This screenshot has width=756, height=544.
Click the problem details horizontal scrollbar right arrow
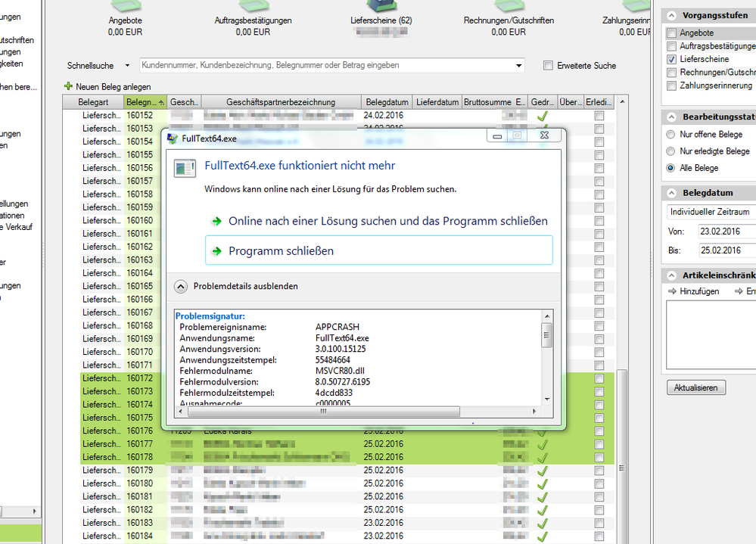click(534, 412)
